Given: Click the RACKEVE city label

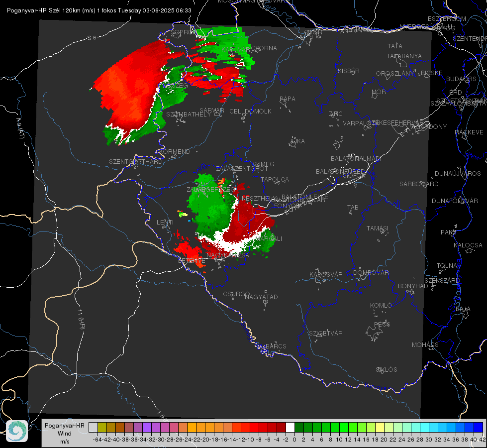Looking at the screenshot, I should (x=469, y=132).
